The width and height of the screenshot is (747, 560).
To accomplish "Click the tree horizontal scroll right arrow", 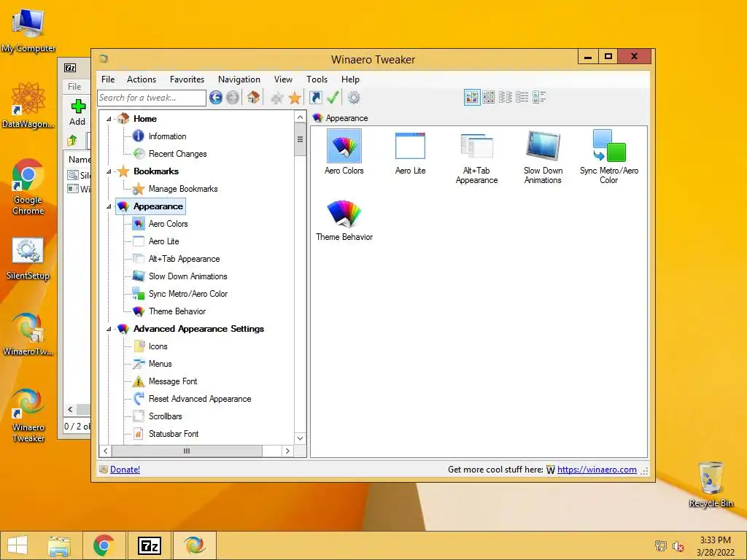I will pos(287,451).
